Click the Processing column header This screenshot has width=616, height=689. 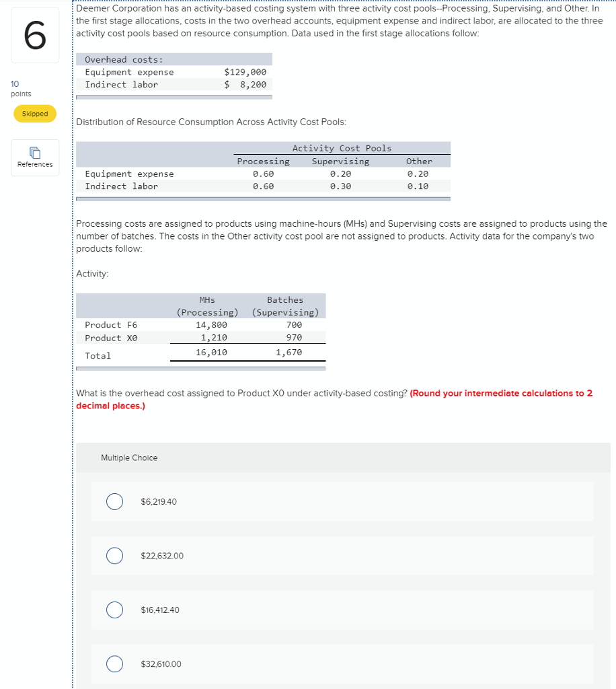coord(264,161)
